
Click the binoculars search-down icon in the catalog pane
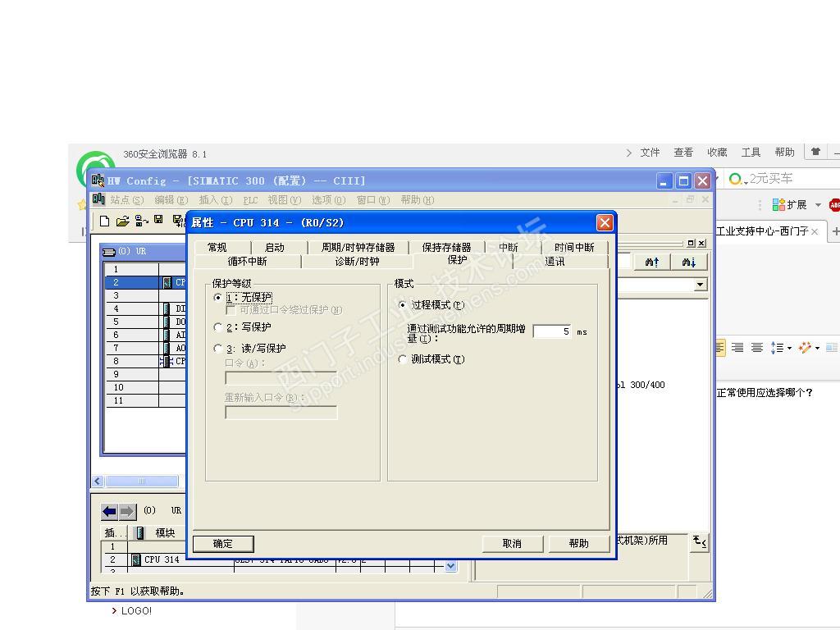pos(689,262)
